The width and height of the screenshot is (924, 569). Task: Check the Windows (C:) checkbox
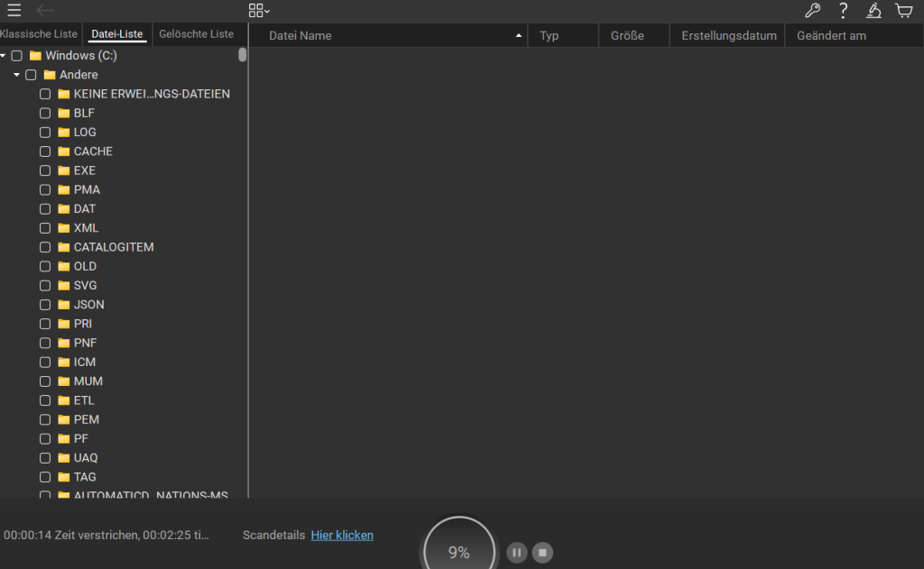[x=16, y=56]
